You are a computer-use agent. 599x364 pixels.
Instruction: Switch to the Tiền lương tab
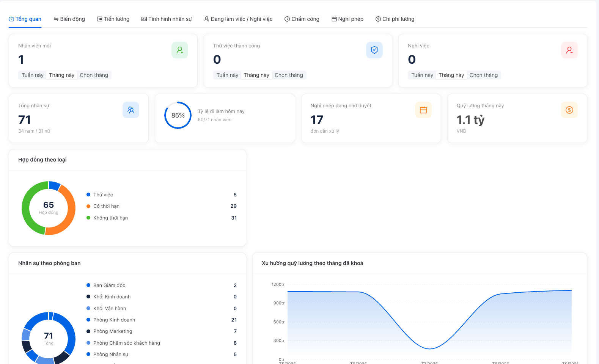(x=113, y=19)
